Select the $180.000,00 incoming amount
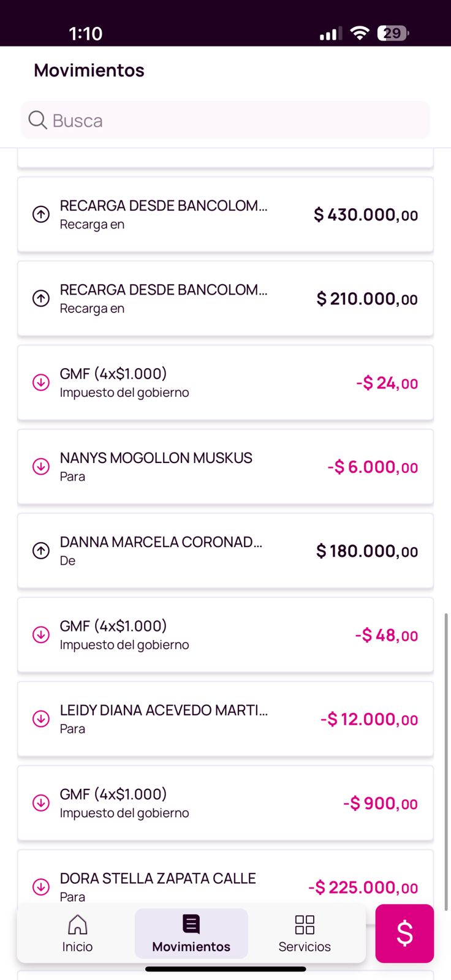This screenshot has width=451, height=980. (367, 551)
